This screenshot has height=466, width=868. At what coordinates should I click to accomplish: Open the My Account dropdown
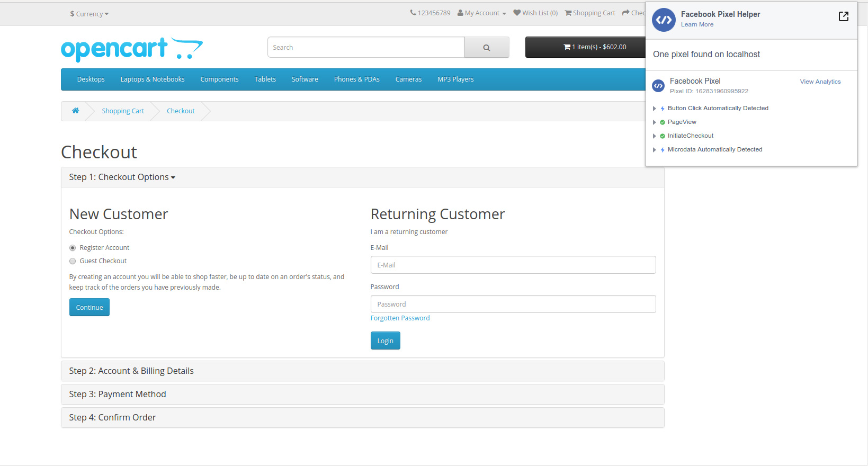click(482, 13)
